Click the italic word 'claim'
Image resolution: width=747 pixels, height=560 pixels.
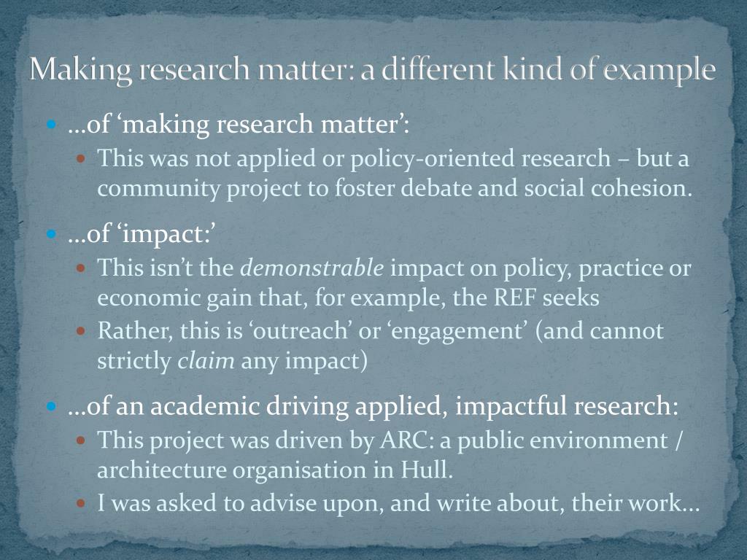pyautogui.click(x=206, y=360)
